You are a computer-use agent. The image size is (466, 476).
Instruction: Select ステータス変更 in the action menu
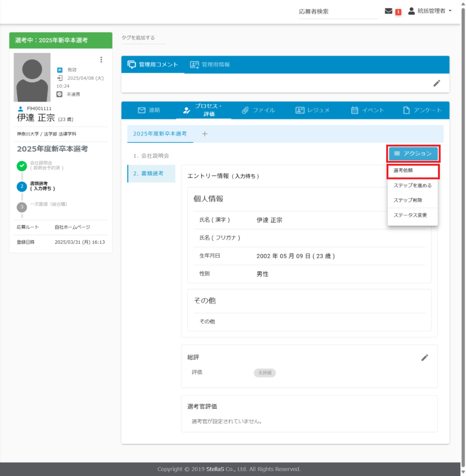(x=410, y=215)
